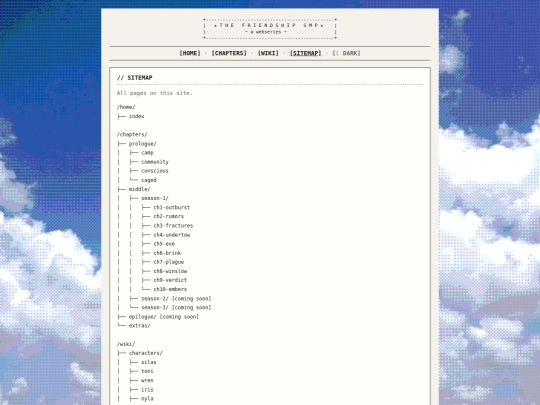The width and height of the screenshot is (540, 405).
Task: Open the iris character page
Action: pos(147,390)
